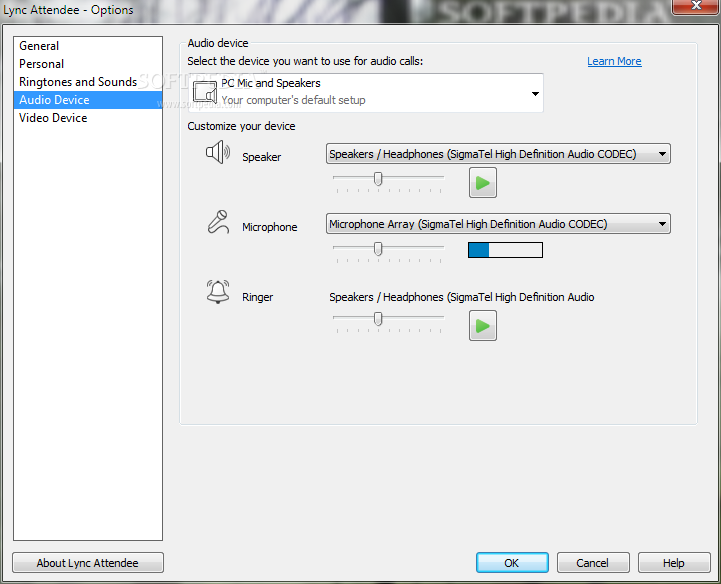
Task: Click the microphone icon
Action: [218, 222]
